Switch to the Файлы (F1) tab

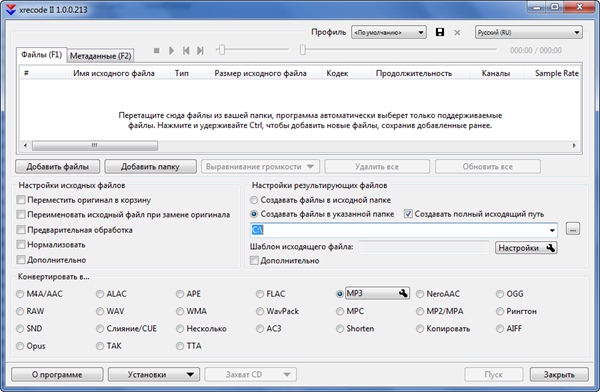tap(42, 55)
